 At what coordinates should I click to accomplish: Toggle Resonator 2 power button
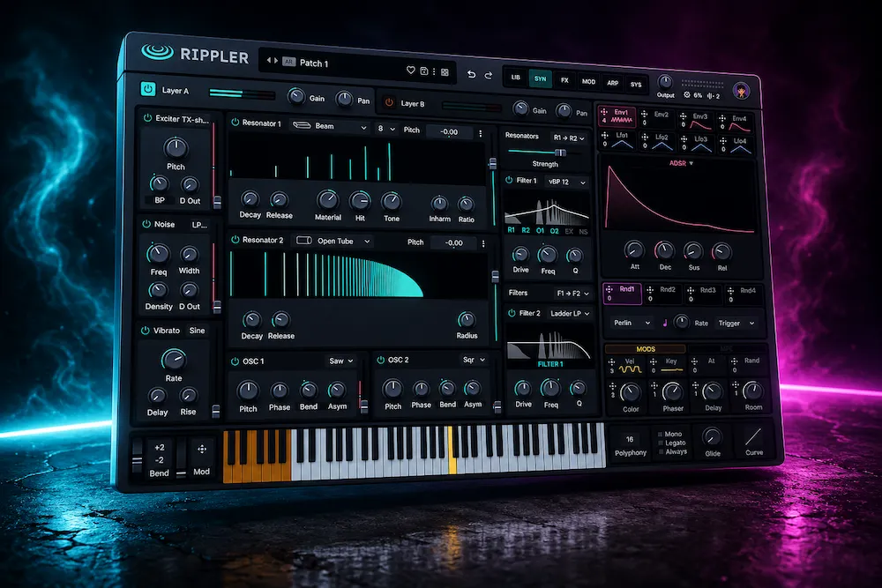235,240
